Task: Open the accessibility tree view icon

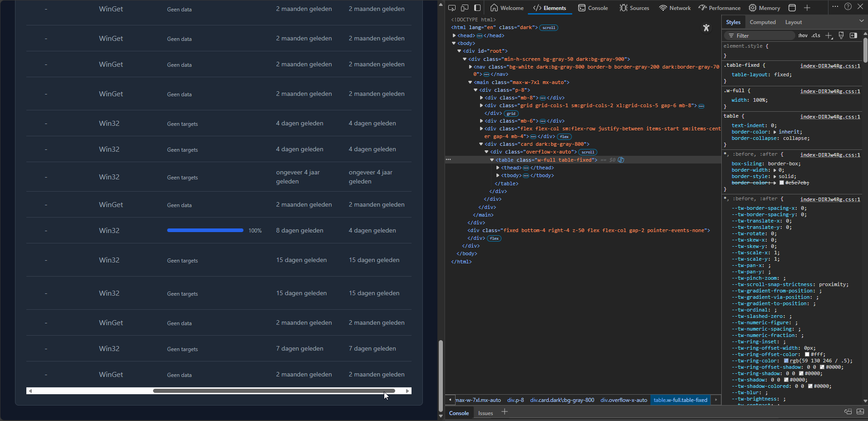Action: tap(706, 28)
